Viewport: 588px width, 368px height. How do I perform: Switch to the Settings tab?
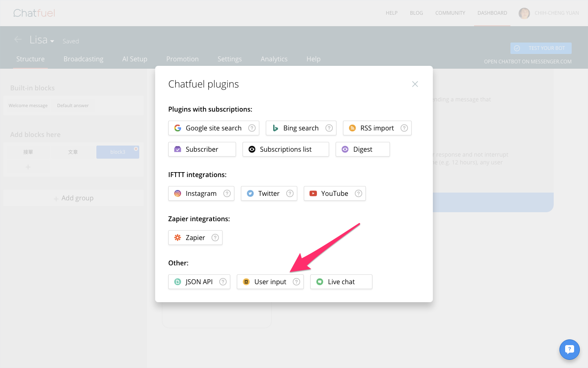(229, 59)
